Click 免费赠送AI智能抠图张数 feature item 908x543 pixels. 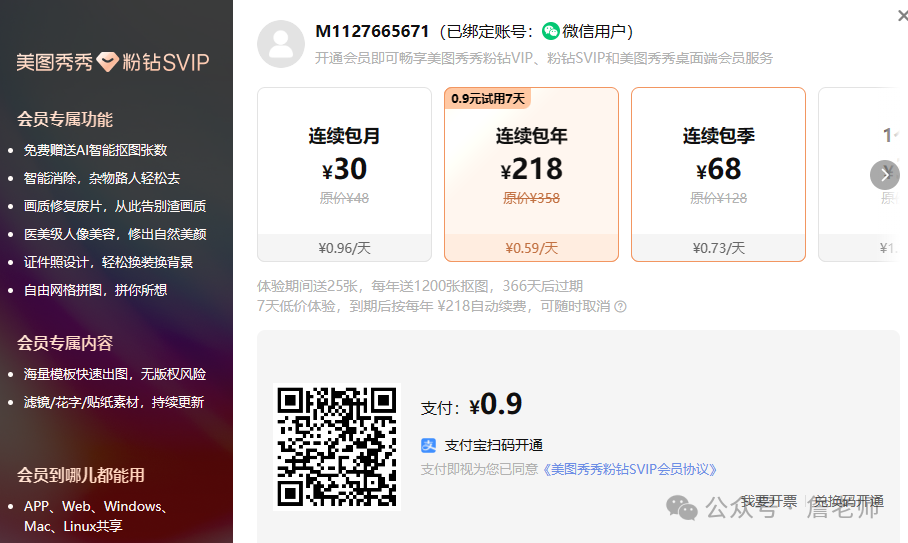tap(96, 151)
